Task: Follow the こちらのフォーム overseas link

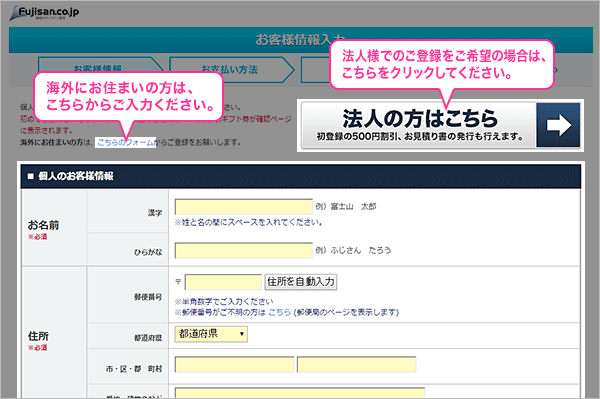Action: click(126, 142)
